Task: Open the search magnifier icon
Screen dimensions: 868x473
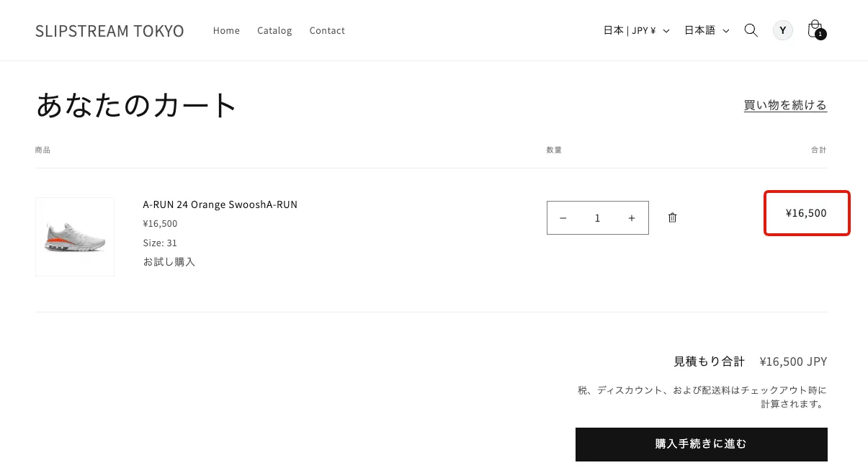Action: point(751,30)
